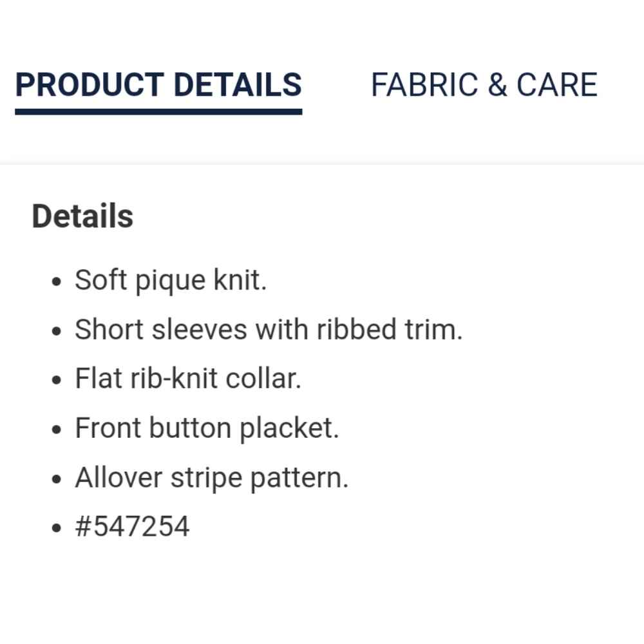Image resolution: width=644 pixels, height=644 pixels.
Task: Click the Soft pique knit bullet text
Action: tap(170, 279)
